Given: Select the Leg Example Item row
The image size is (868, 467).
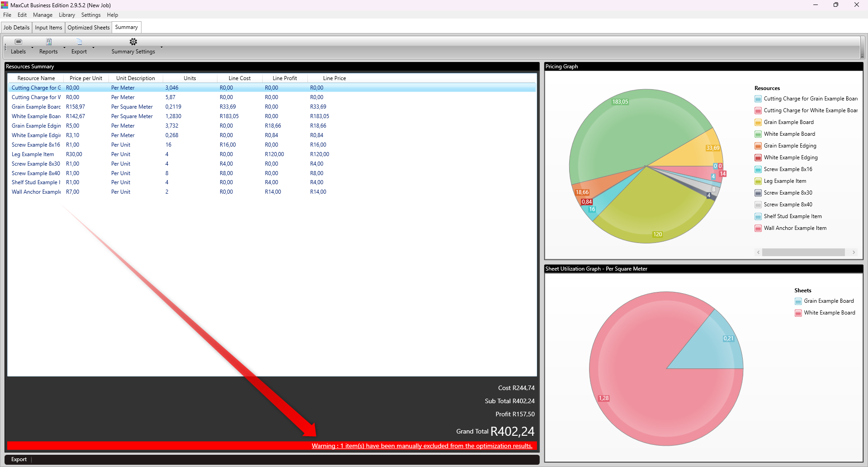Looking at the screenshot, I should click(271, 154).
